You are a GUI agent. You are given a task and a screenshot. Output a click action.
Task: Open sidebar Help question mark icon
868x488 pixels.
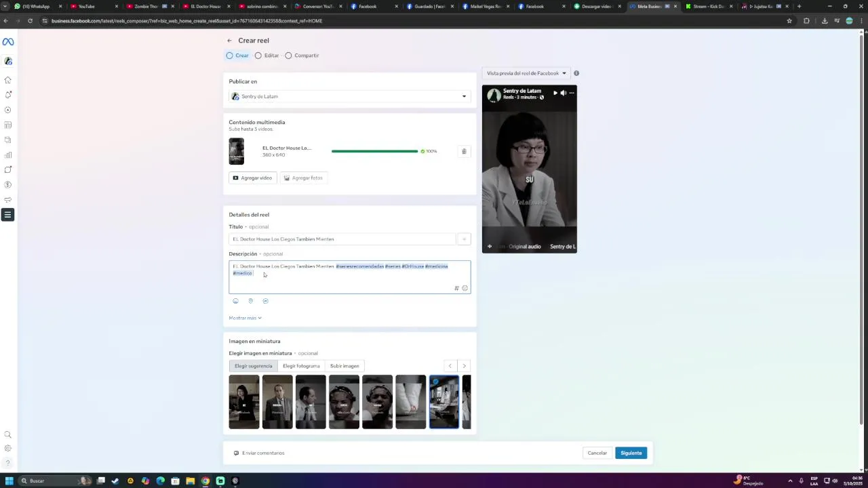[x=7, y=463]
